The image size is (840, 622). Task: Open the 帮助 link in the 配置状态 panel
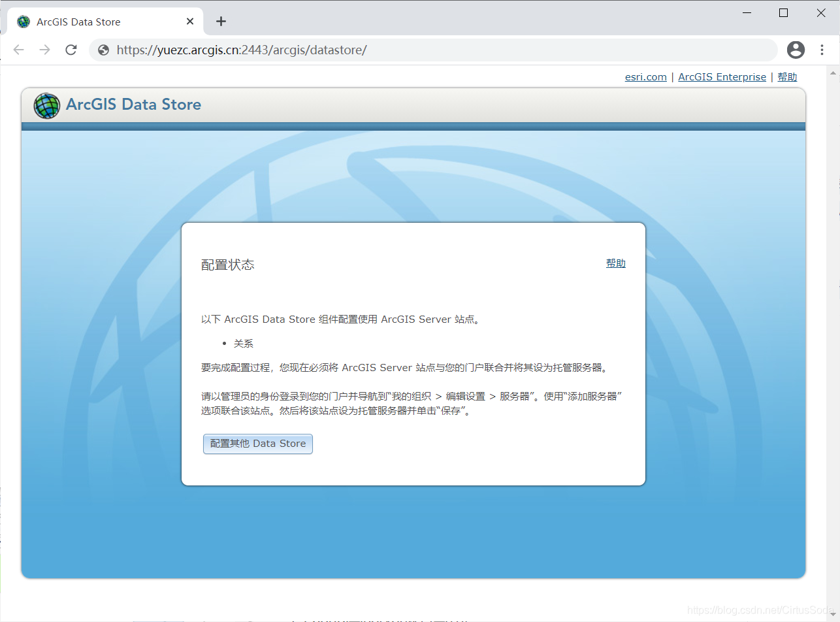pyautogui.click(x=616, y=263)
